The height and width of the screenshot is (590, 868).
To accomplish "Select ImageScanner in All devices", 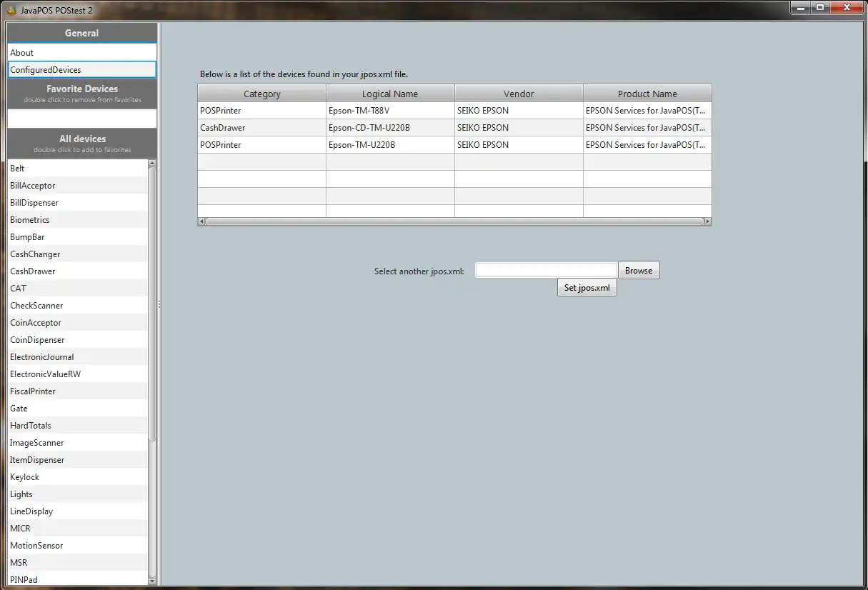I will click(77, 443).
